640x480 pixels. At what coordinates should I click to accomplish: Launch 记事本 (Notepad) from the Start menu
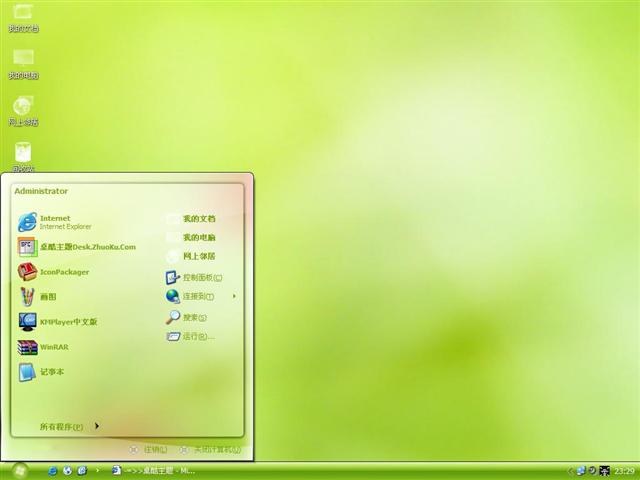tap(41, 372)
